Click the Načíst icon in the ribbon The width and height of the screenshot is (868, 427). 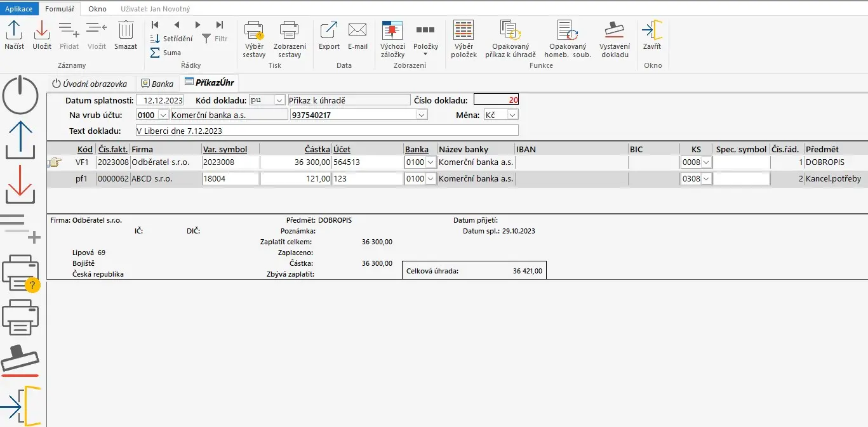tap(14, 30)
